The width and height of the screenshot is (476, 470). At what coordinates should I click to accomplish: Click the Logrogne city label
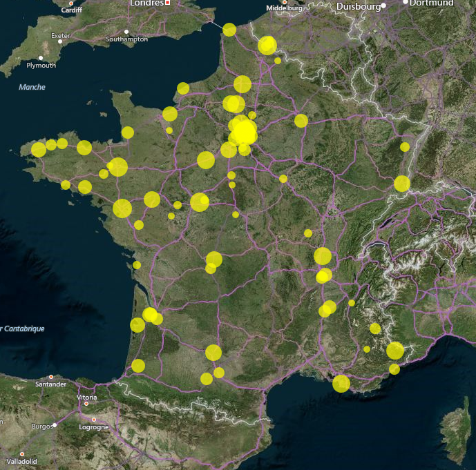(x=94, y=427)
